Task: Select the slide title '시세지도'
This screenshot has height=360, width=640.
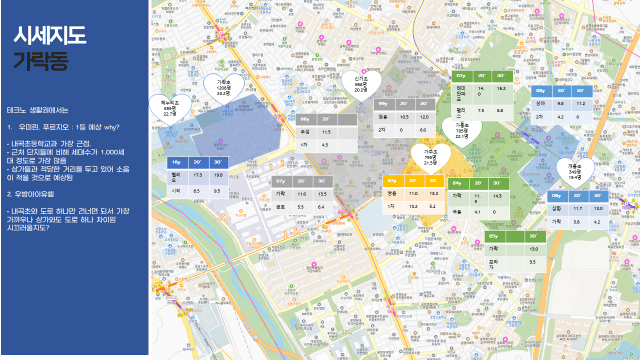Action: (50, 36)
